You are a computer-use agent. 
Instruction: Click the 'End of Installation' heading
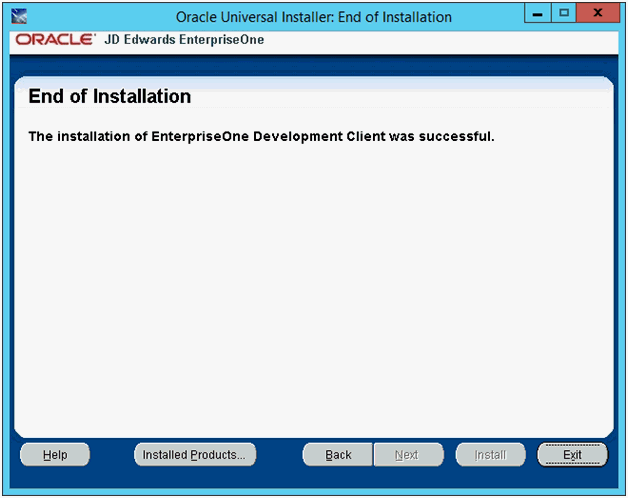[x=110, y=97]
